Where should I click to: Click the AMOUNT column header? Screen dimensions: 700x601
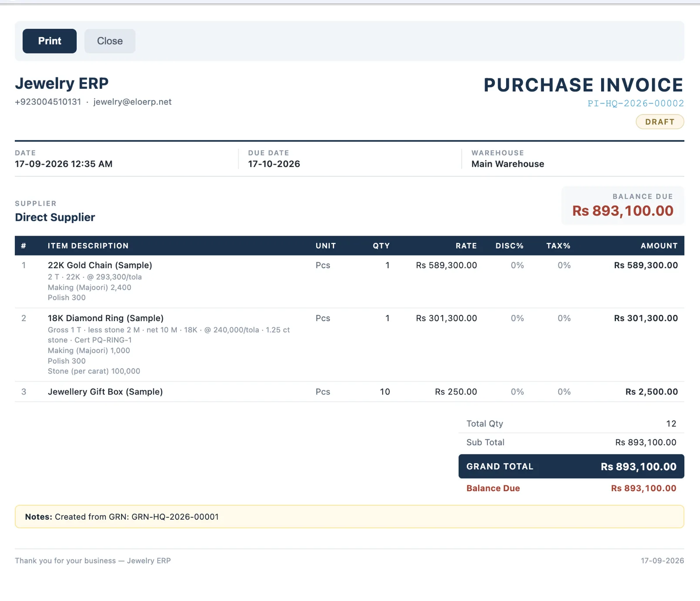(x=659, y=246)
